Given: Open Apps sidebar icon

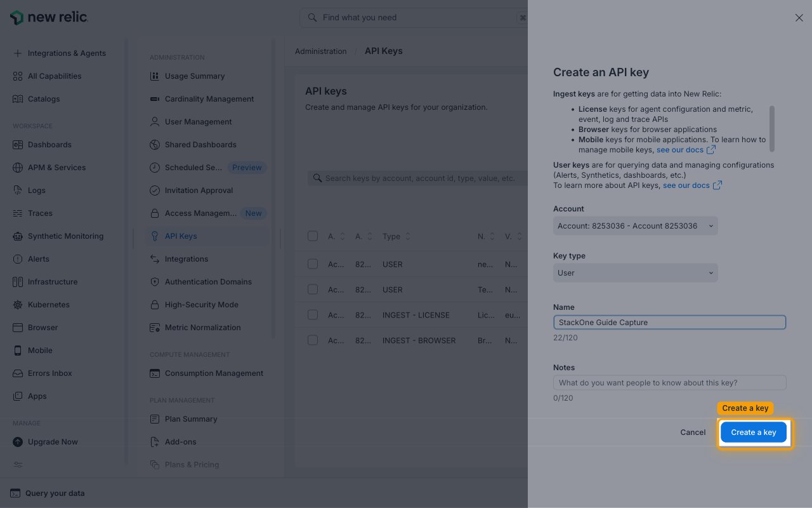Looking at the screenshot, I should 18,396.
